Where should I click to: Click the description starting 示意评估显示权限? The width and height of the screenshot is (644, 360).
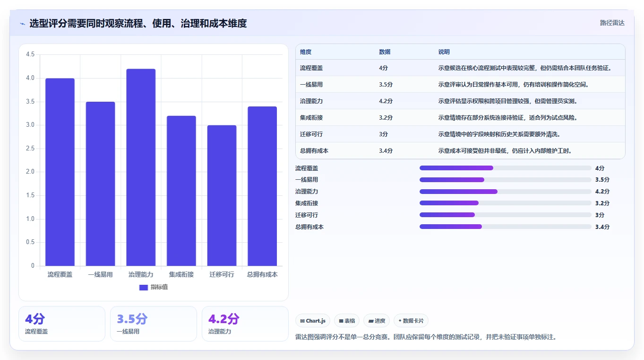[x=508, y=101]
